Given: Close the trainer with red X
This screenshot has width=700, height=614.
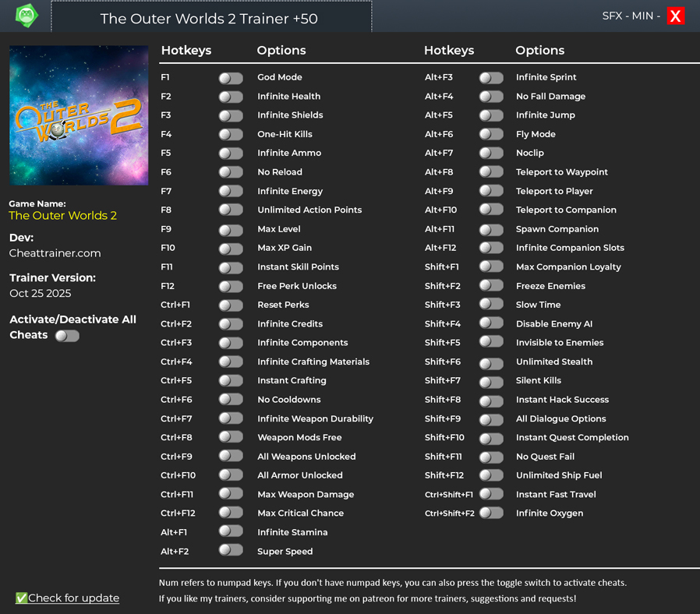Looking at the screenshot, I should (x=675, y=16).
